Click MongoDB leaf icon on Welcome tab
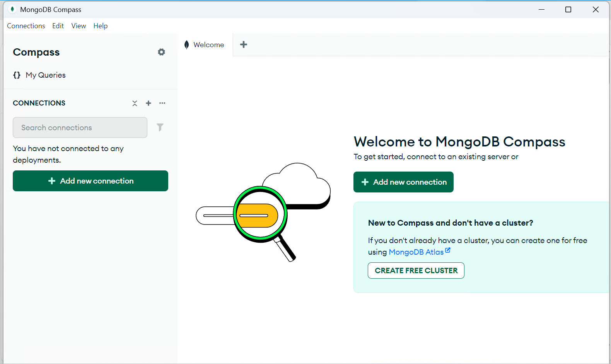The width and height of the screenshot is (611, 364). pyautogui.click(x=187, y=45)
